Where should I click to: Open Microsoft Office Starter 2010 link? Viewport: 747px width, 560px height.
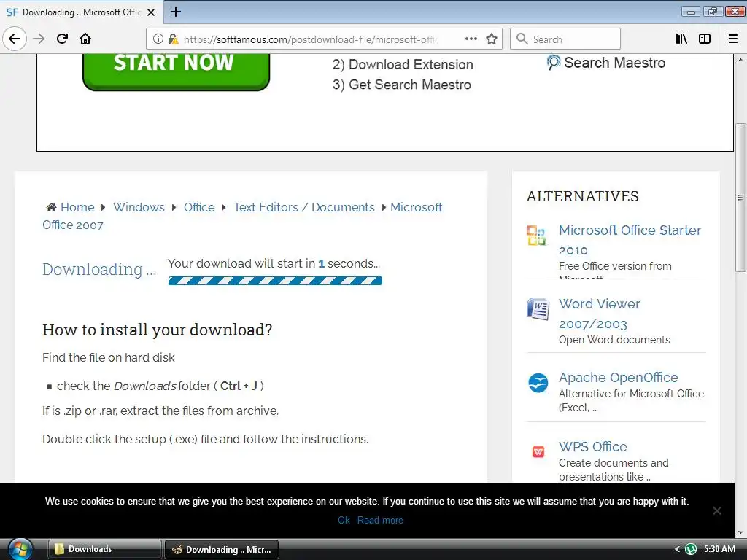pos(630,240)
